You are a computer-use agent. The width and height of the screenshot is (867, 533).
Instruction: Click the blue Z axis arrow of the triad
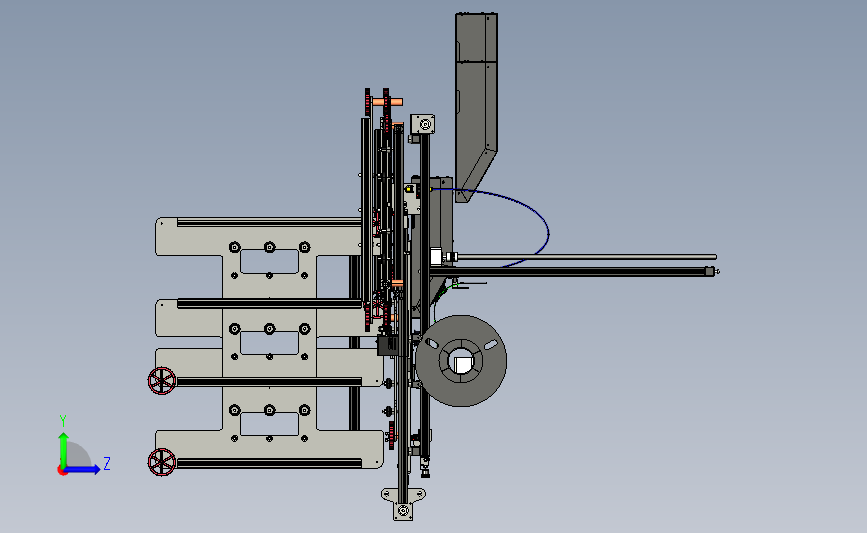pyautogui.click(x=83, y=469)
